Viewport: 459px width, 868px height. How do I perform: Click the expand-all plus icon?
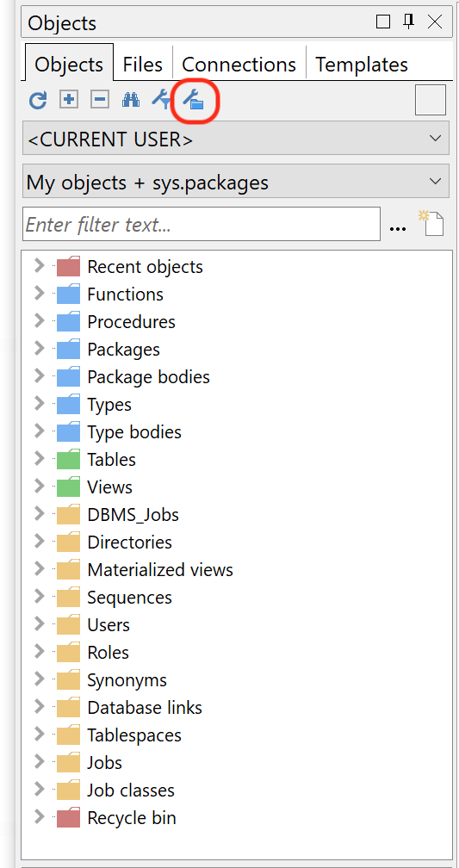coord(69,100)
